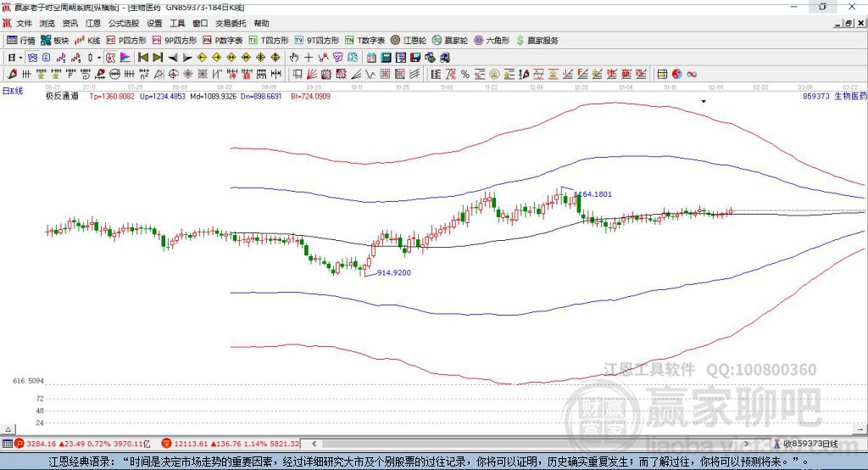Click the black left arrow icon

(173, 58)
